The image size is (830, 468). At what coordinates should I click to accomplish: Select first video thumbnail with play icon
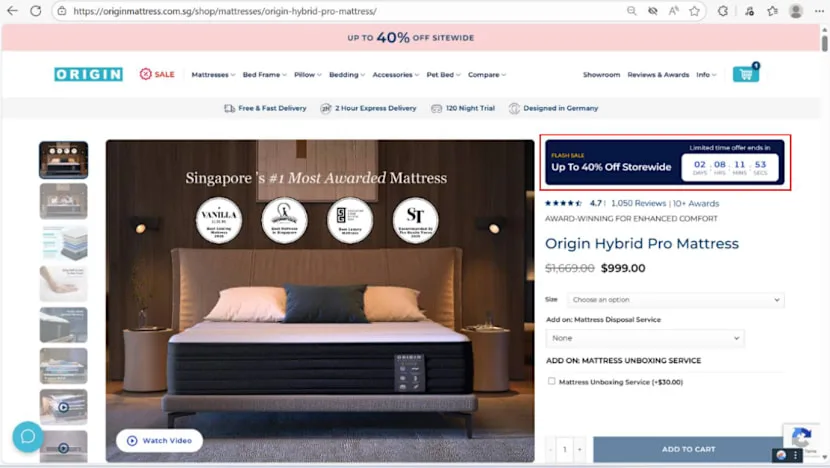[x=64, y=407]
